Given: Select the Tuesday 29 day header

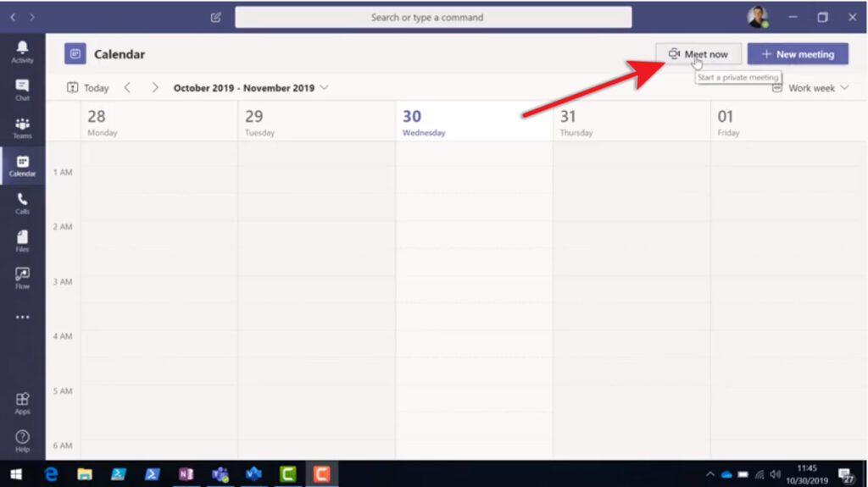Looking at the screenshot, I should (x=317, y=122).
